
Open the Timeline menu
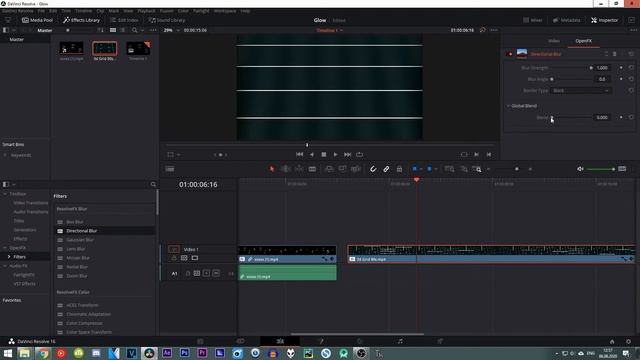click(83, 11)
